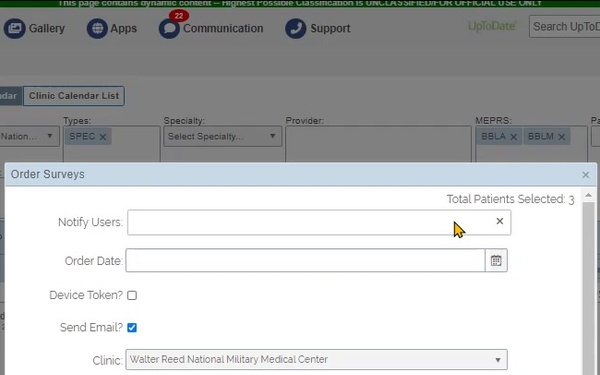Image resolution: width=600 pixels, height=375 pixels.
Task: Click the red 22 notification badge
Action: pyautogui.click(x=179, y=16)
